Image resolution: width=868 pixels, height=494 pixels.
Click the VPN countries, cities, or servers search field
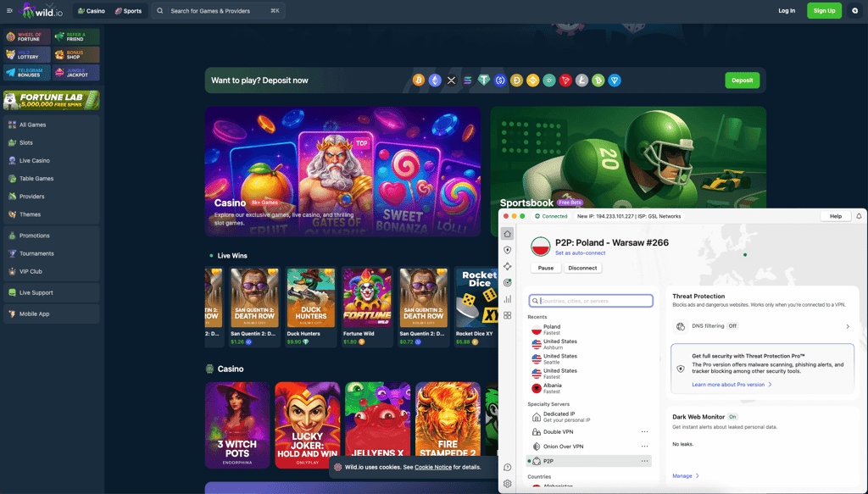pyautogui.click(x=591, y=301)
